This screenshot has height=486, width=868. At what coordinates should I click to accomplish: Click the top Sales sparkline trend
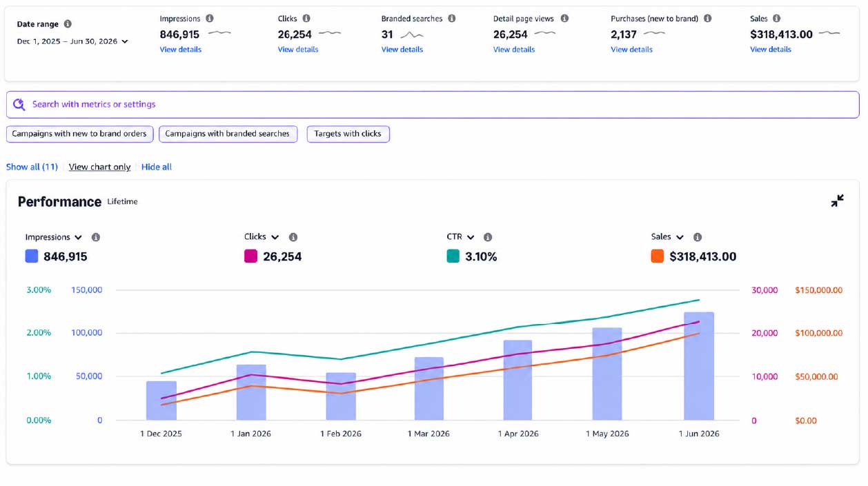(829, 33)
